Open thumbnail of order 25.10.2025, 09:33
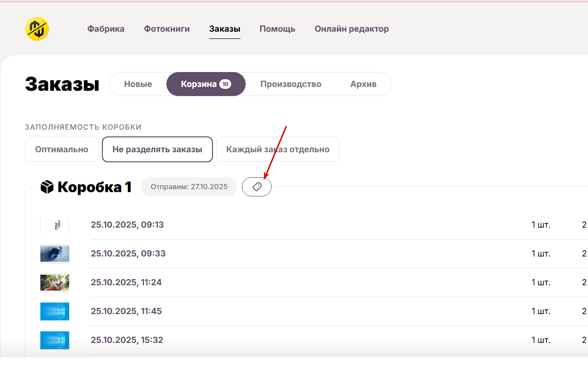Screen dimensions: 588x365 (54, 254)
